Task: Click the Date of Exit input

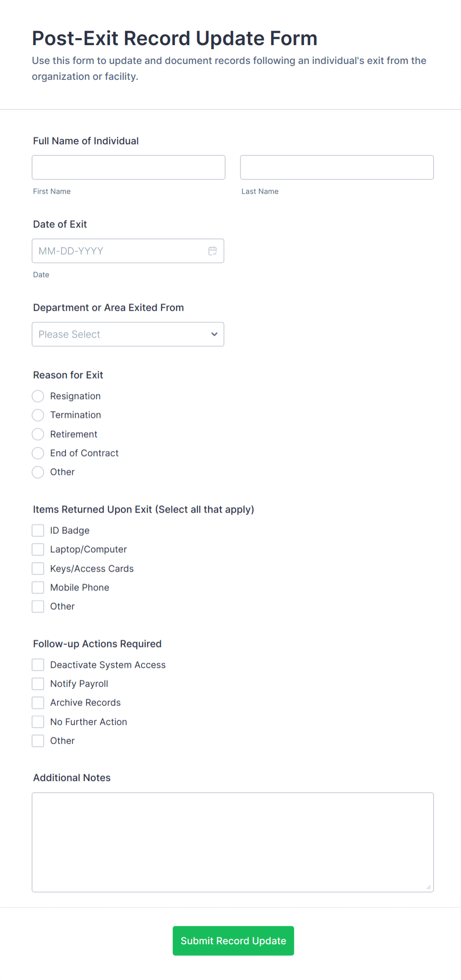Action: click(x=119, y=251)
